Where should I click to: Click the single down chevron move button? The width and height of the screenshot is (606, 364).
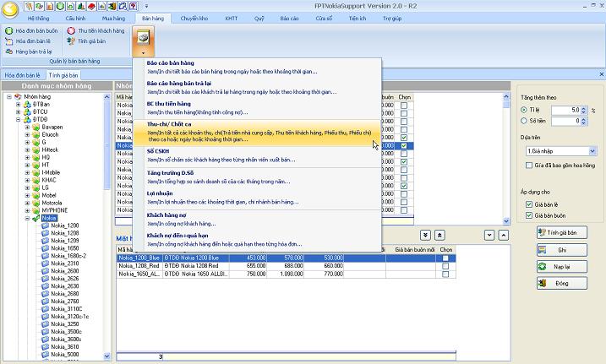[489, 235]
